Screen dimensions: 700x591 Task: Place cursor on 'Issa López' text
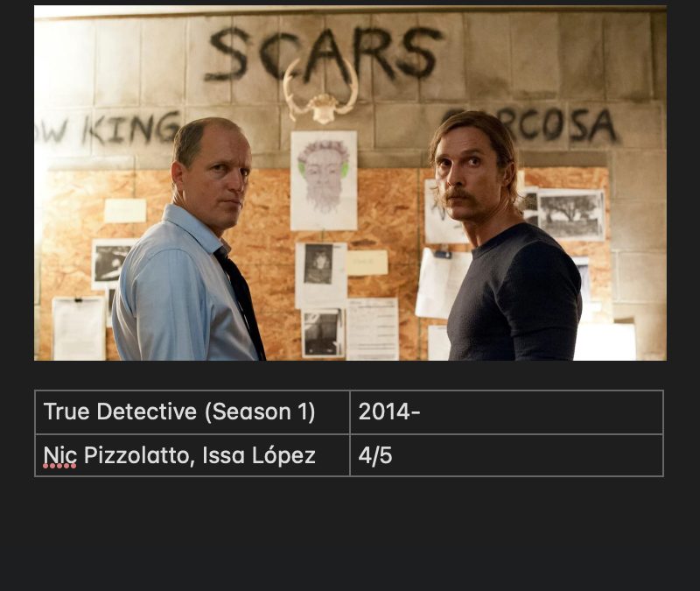coord(259,455)
